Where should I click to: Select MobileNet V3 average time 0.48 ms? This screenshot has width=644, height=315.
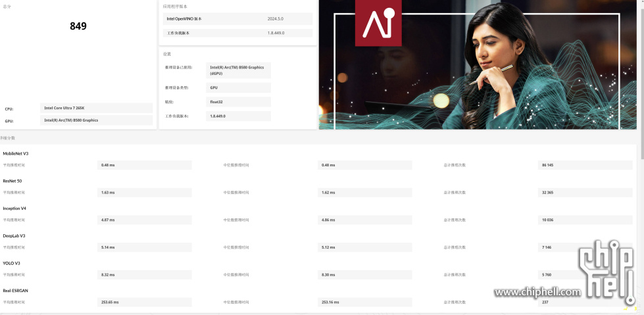coord(145,165)
